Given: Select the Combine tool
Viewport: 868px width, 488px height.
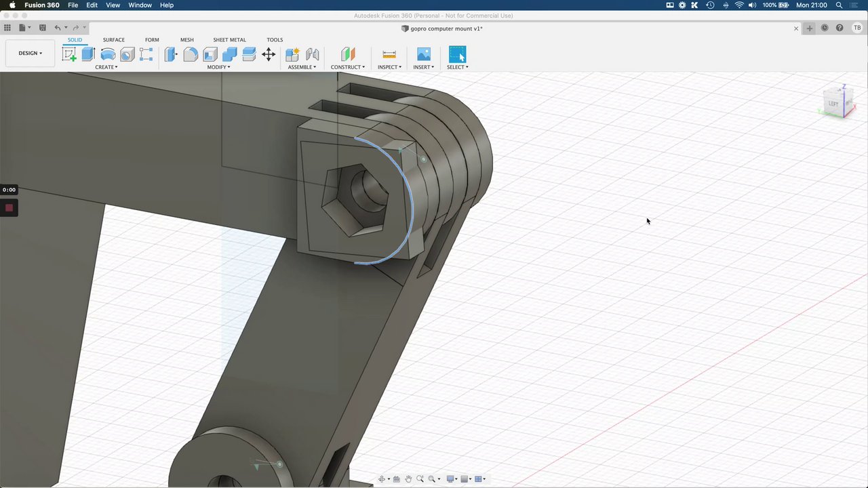Looking at the screenshot, I should [x=230, y=55].
